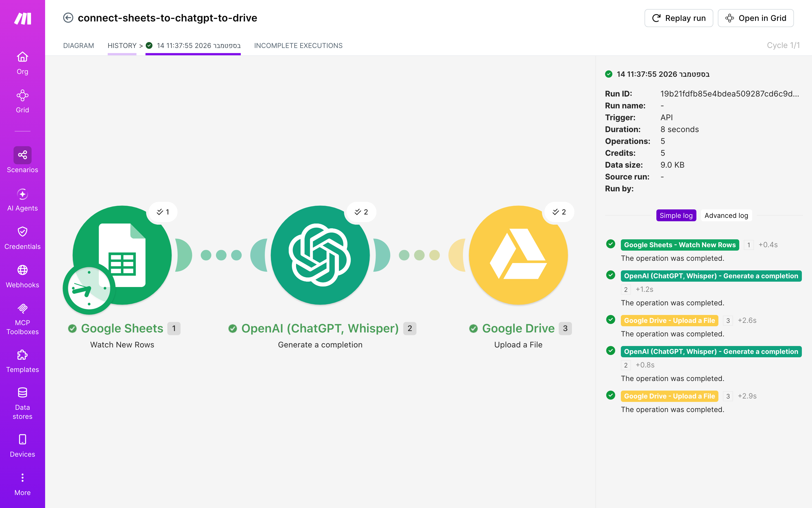Switch to the HISTORY tab
The height and width of the screenshot is (508, 812).
tap(122, 45)
